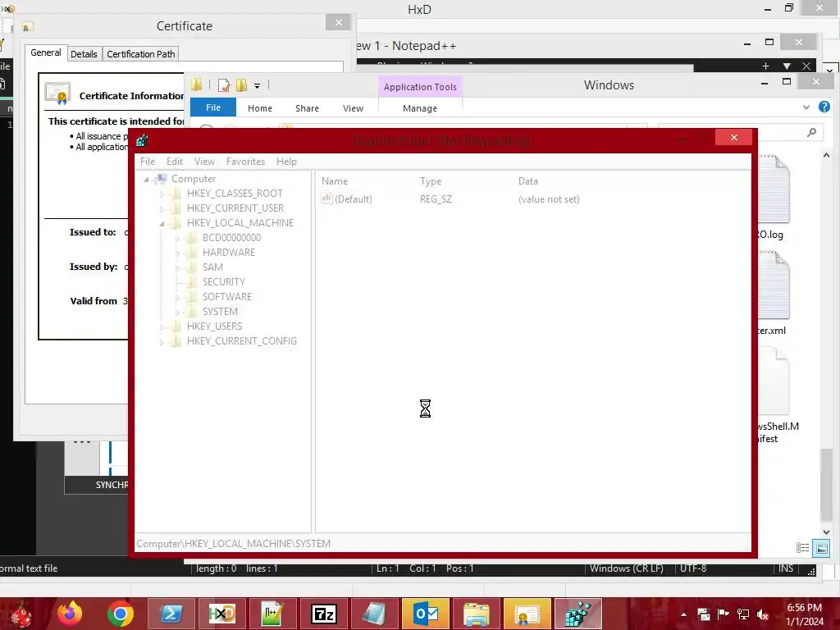
Task: Click Registry Editor taskbar icon
Action: tap(578, 614)
